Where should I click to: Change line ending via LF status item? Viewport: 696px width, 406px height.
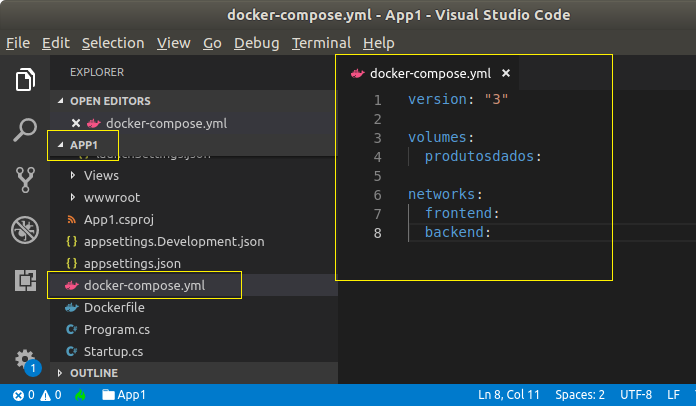pos(673,395)
